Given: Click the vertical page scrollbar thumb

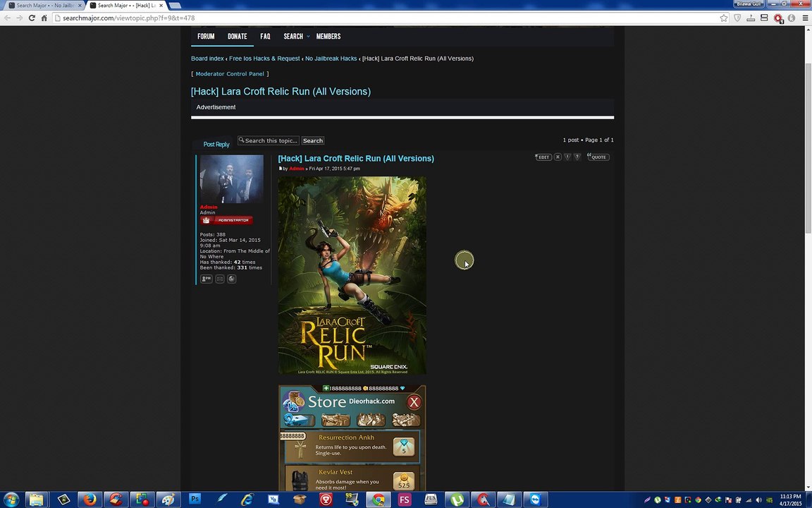Looking at the screenshot, I should 808,147.
